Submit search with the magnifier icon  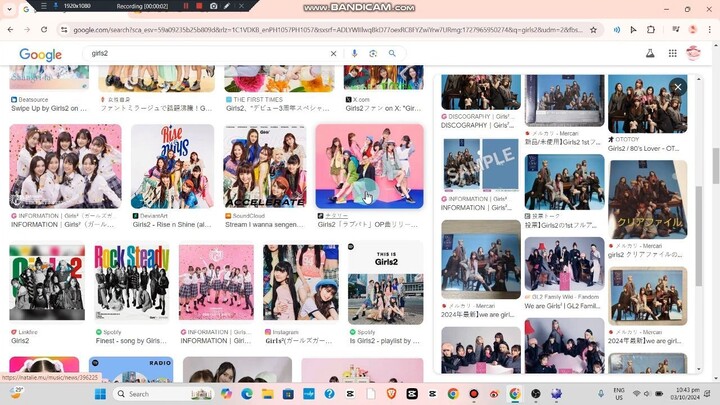click(392, 53)
